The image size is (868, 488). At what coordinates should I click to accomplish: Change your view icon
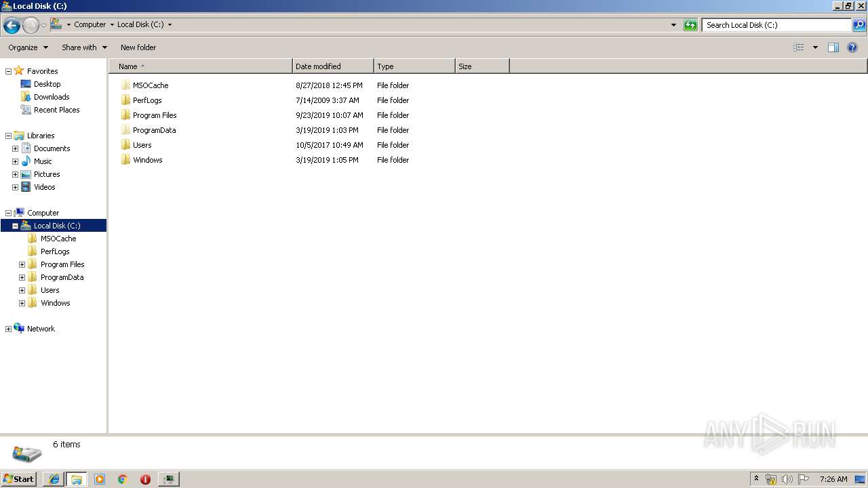(x=799, y=47)
